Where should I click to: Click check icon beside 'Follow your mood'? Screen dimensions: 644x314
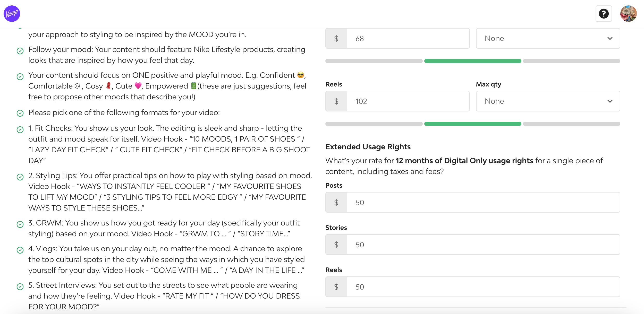coord(20,51)
